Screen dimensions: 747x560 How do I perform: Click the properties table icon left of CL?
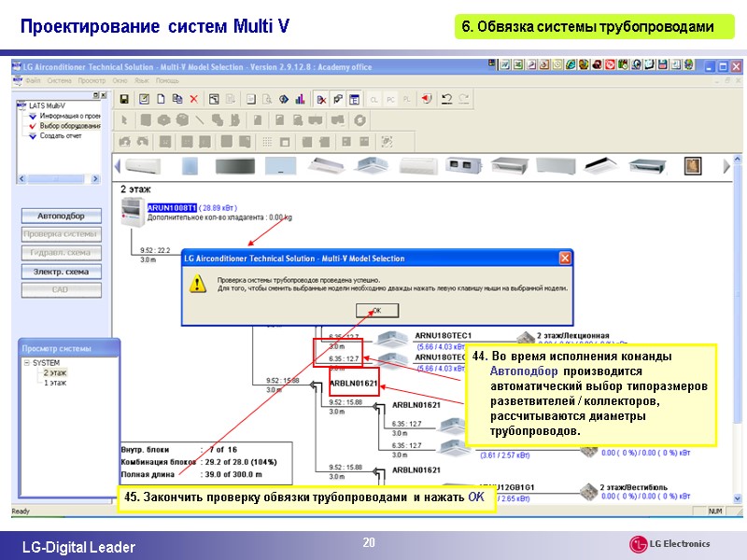(x=354, y=99)
